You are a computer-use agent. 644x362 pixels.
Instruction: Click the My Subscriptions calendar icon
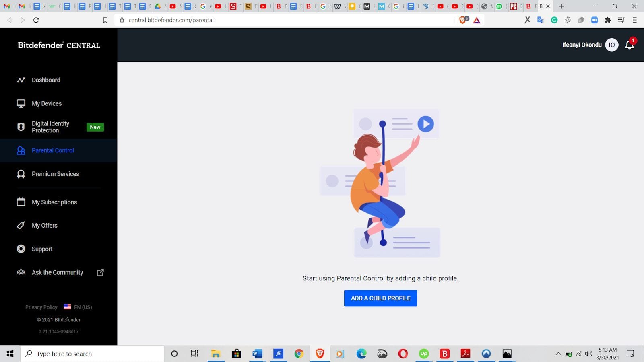[x=21, y=202]
